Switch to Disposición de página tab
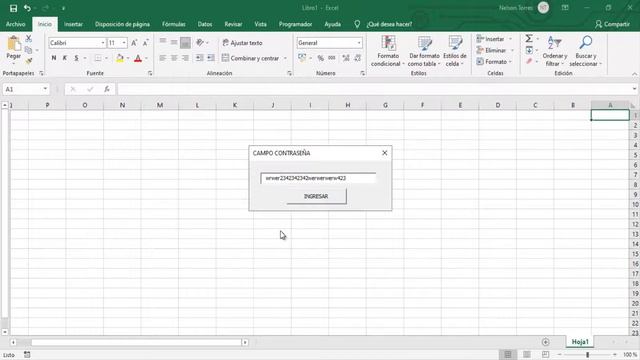The height and width of the screenshot is (360, 640). (x=122, y=24)
